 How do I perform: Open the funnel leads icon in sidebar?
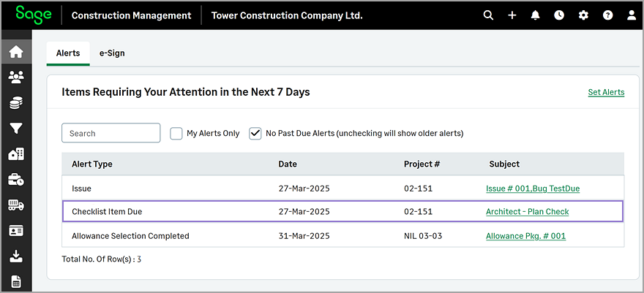(16, 129)
